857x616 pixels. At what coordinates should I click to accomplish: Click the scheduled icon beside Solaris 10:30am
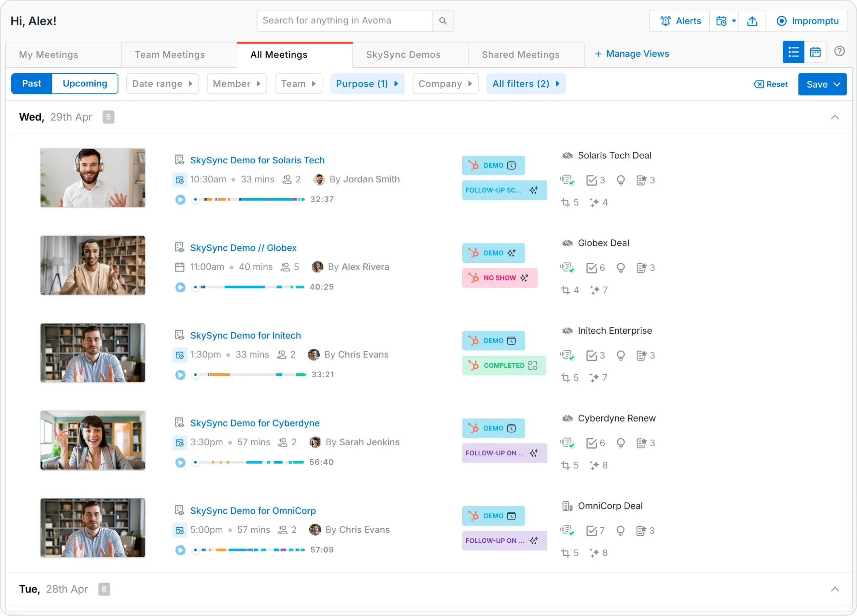pyautogui.click(x=179, y=179)
